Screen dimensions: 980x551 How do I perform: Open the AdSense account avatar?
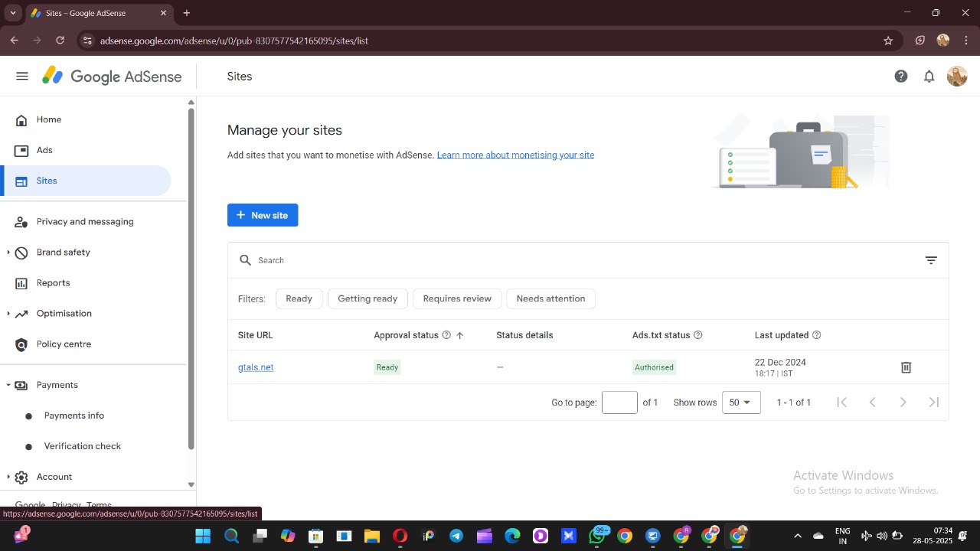(x=957, y=76)
